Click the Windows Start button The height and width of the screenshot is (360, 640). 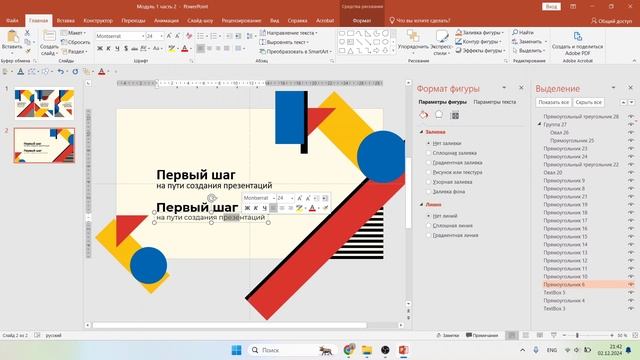tap(236, 350)
